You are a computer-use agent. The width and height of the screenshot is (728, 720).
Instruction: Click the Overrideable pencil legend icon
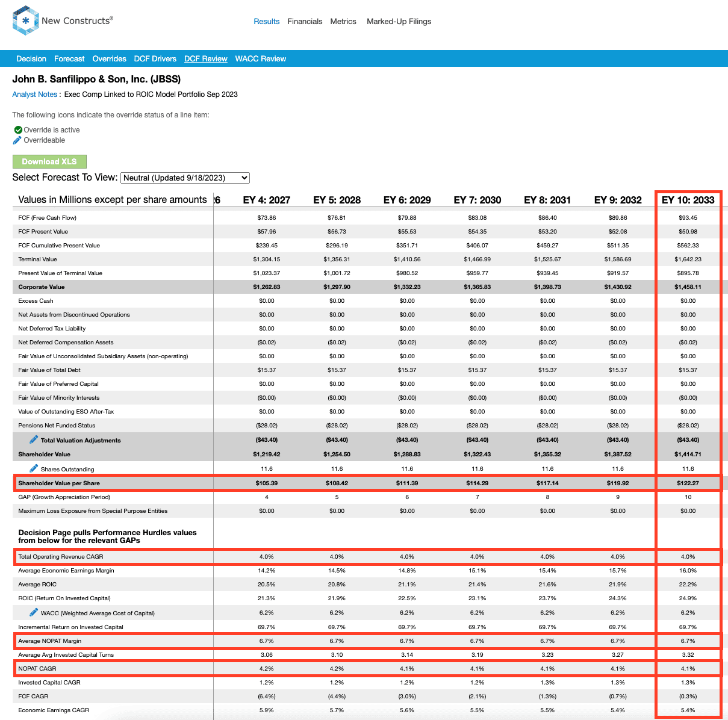(x=17, y=140)
